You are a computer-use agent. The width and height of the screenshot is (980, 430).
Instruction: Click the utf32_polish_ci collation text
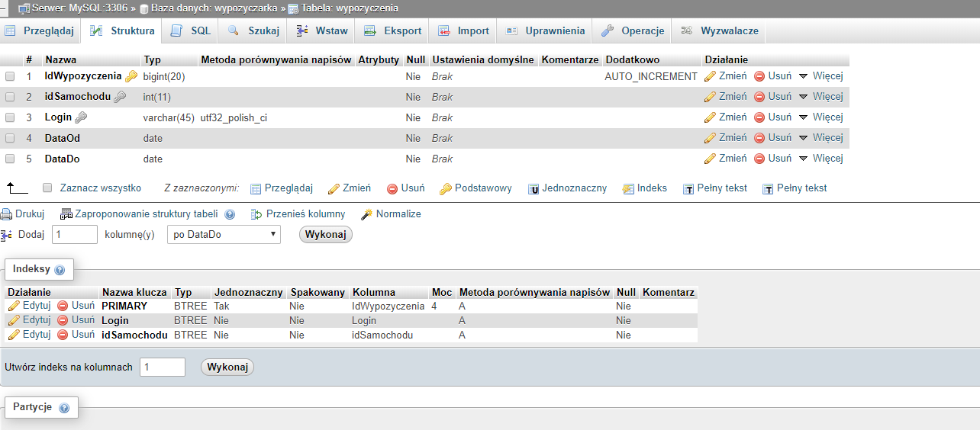[234, 117]
